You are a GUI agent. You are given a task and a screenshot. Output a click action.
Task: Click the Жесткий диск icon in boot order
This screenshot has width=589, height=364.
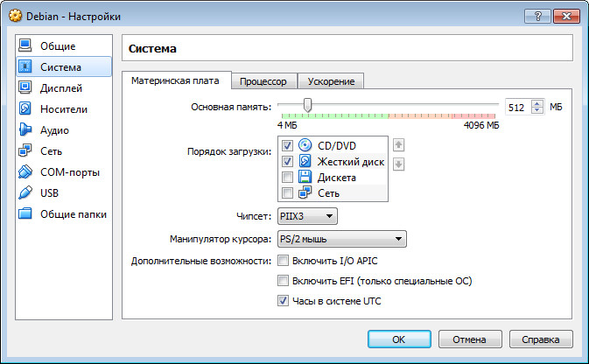click(x=305, y=161)
